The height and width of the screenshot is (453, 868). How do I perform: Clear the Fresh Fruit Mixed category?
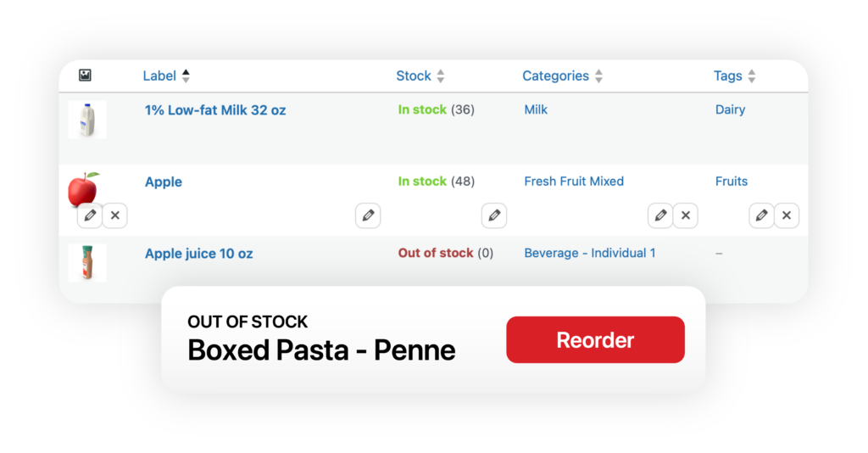pos(685,215)
